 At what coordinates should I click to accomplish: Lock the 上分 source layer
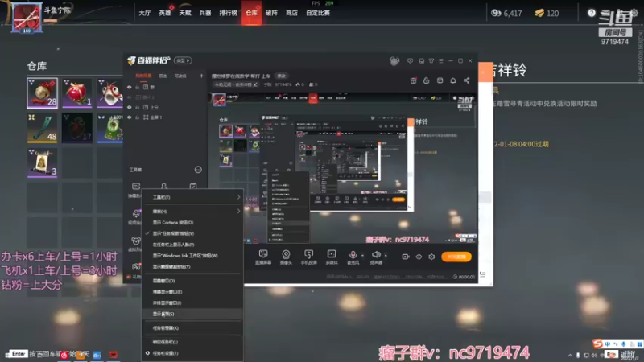pos(137,107)
